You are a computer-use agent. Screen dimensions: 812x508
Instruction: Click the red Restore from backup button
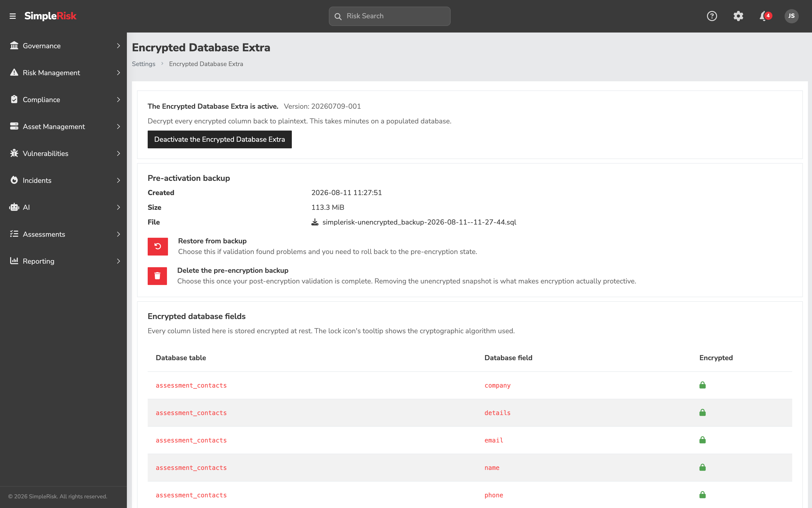click(x=158, y=246)
